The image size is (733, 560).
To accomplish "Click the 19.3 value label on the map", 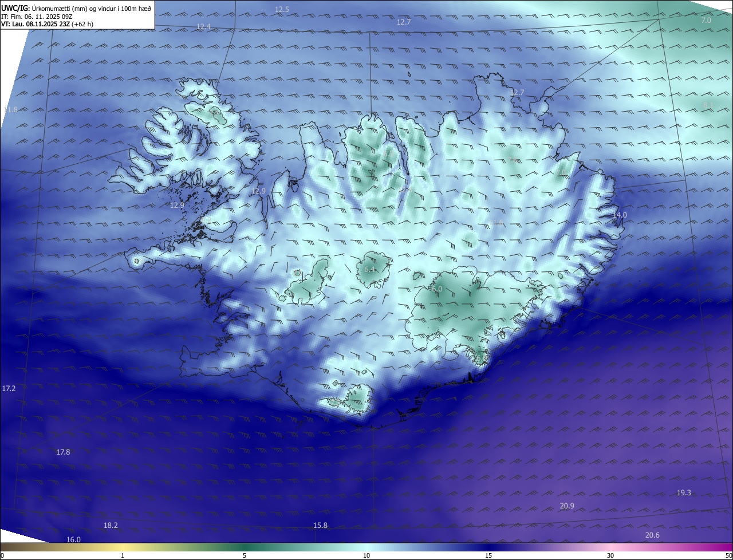I will coord(684,493).
